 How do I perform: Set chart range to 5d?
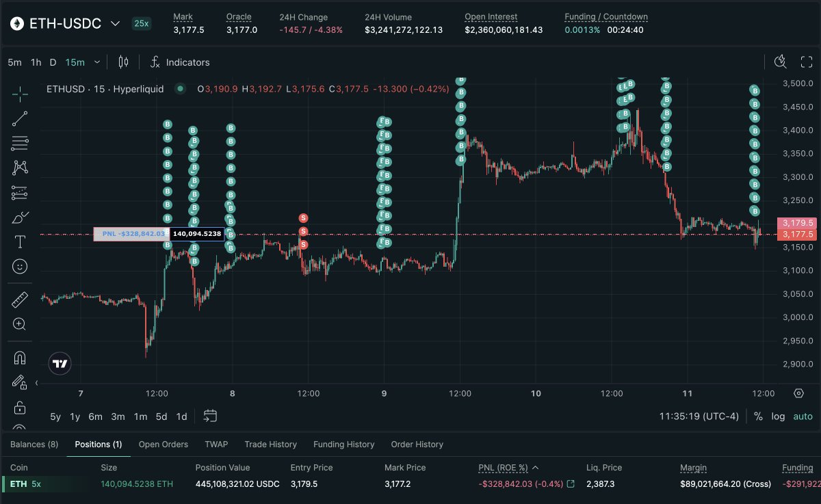click(x=161, y=416)
